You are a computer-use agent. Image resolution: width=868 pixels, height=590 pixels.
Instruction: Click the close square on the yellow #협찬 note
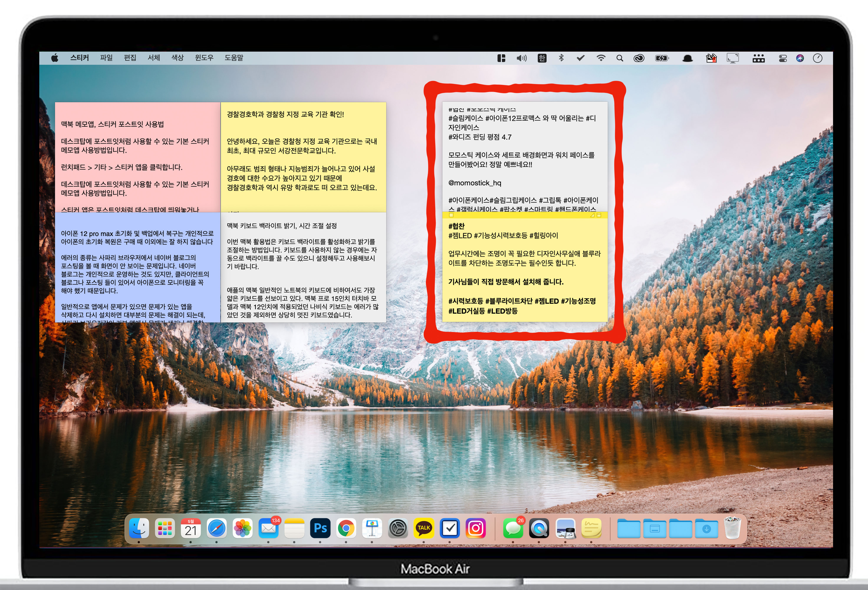point(451,215)
